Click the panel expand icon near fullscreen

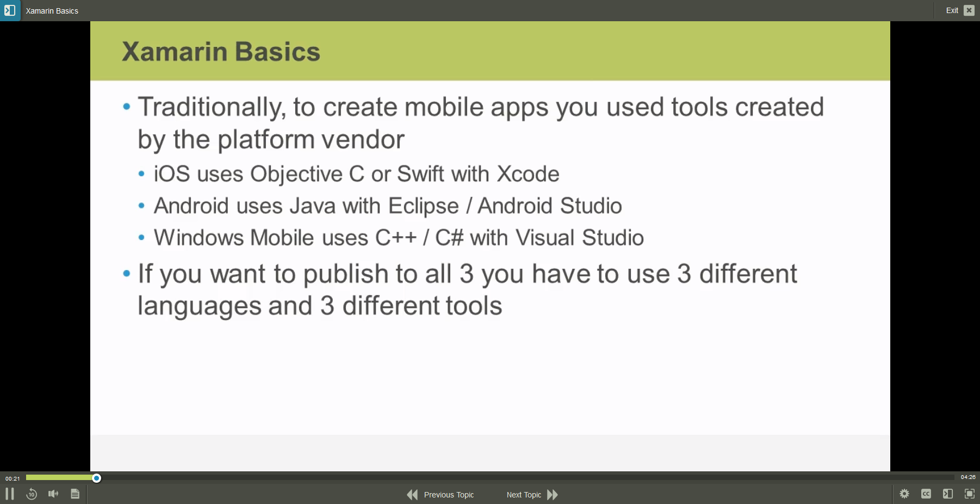(947, 494)
